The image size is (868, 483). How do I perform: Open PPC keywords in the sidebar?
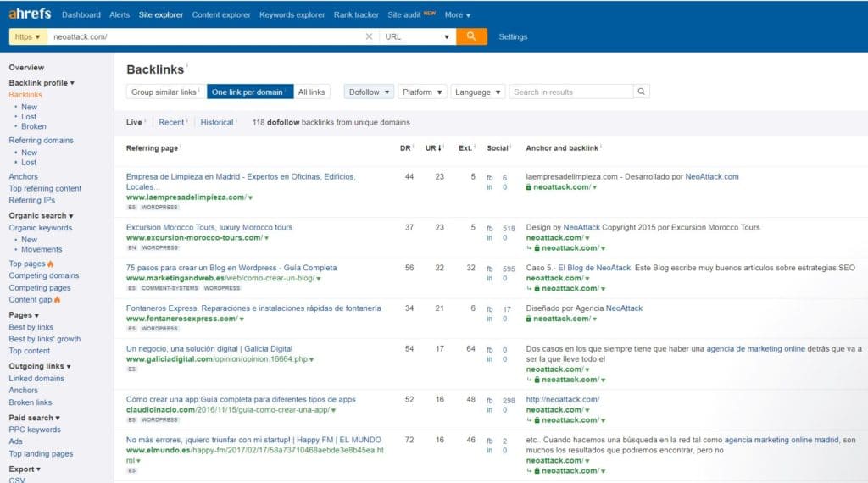(35, 430)
